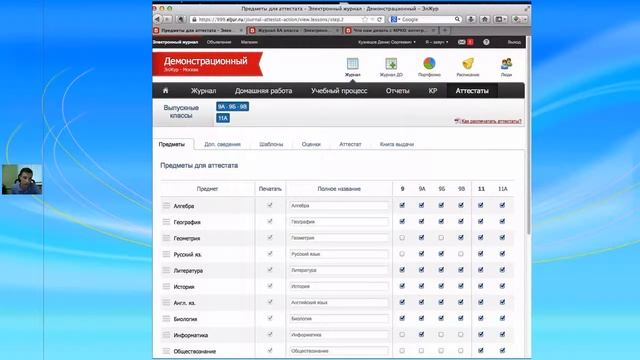Check Геометрия checkbox in column 9Б

click(441, 238)
